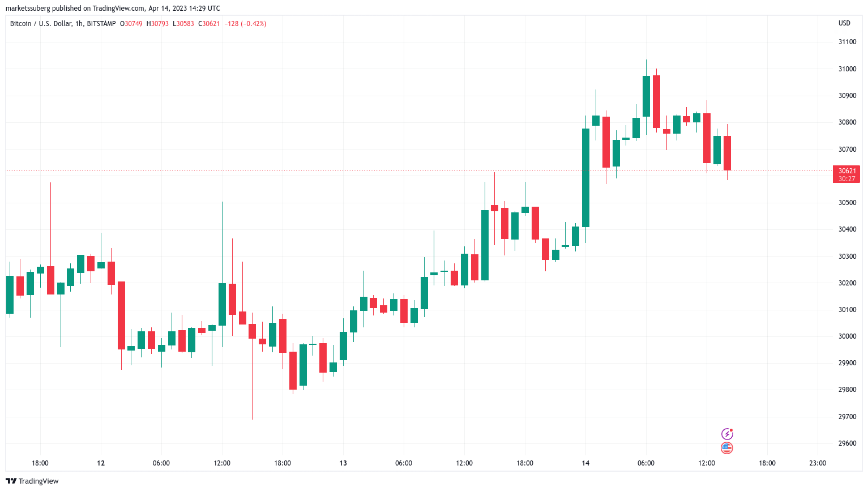Click the date label 14 on time axis
Viewport: 868px width, 491px height.
pyautogui.click(x=585, y=463)
